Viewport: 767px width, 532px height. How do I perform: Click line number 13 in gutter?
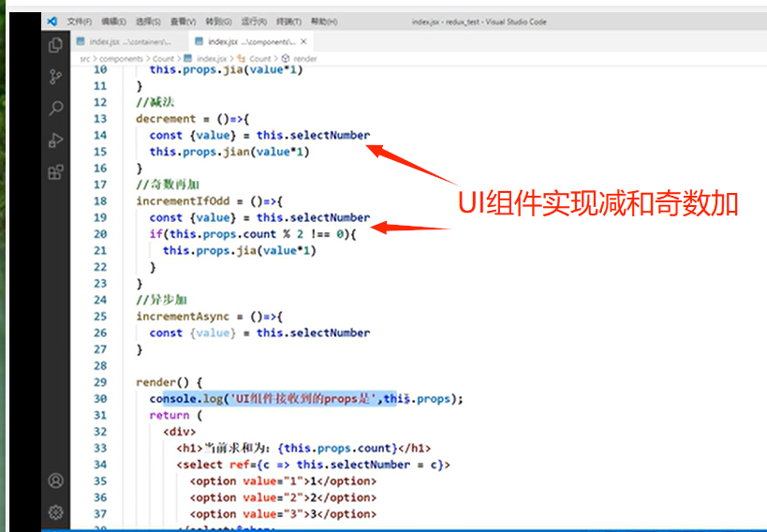[x=100, y=119]
